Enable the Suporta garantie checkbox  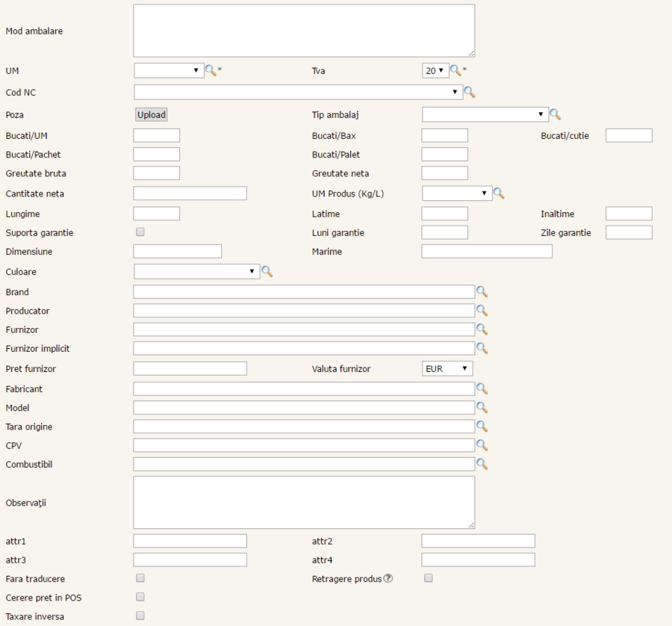click(x=140, y=232)
